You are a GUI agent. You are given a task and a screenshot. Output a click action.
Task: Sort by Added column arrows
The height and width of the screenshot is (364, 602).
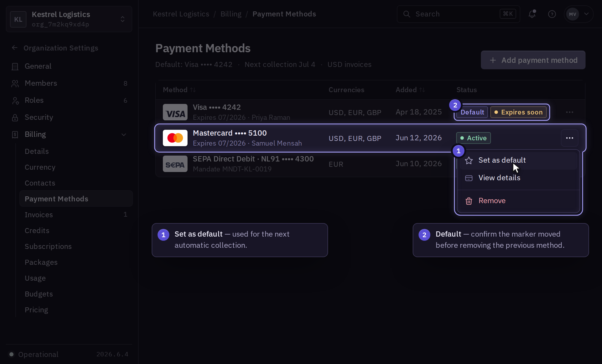coord(422,90)
